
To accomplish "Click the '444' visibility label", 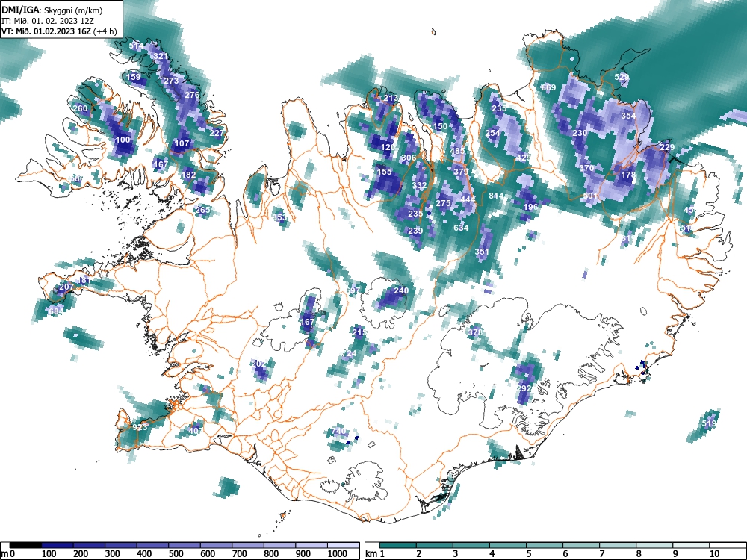I will click(x=468, y=199).
